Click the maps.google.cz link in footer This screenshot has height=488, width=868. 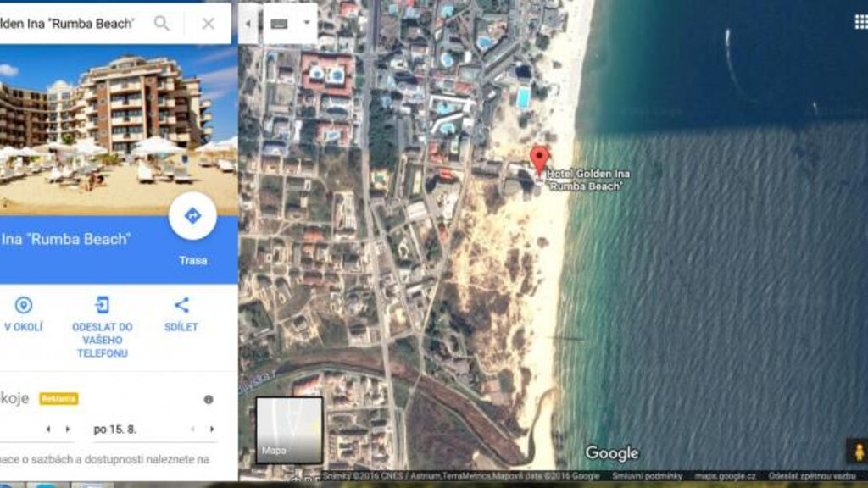coord(726,476)
